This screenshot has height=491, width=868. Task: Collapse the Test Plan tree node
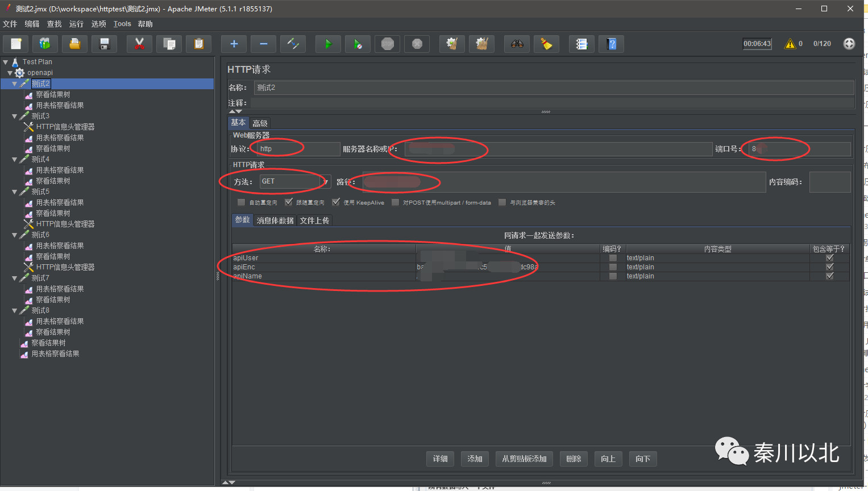pos(6,62)
